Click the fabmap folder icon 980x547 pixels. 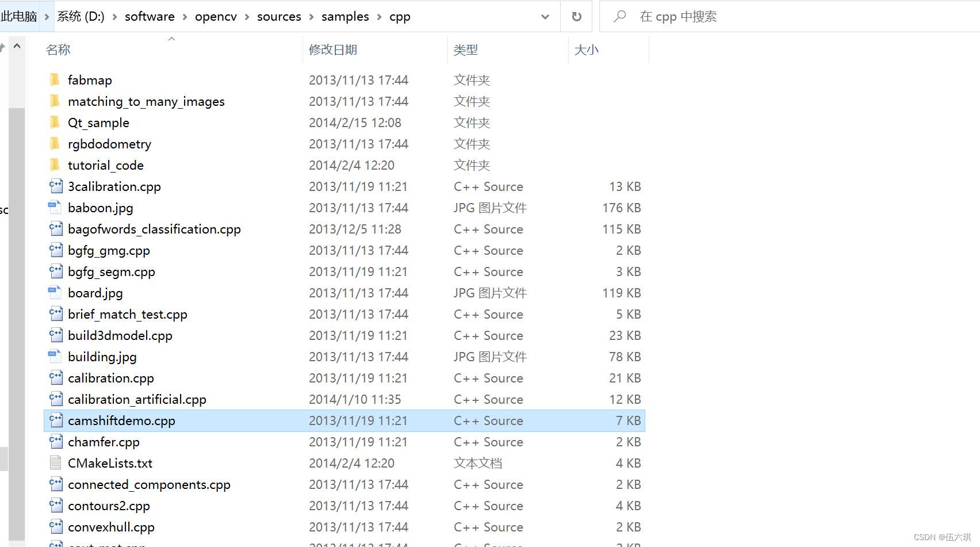[x=55, y=79]
